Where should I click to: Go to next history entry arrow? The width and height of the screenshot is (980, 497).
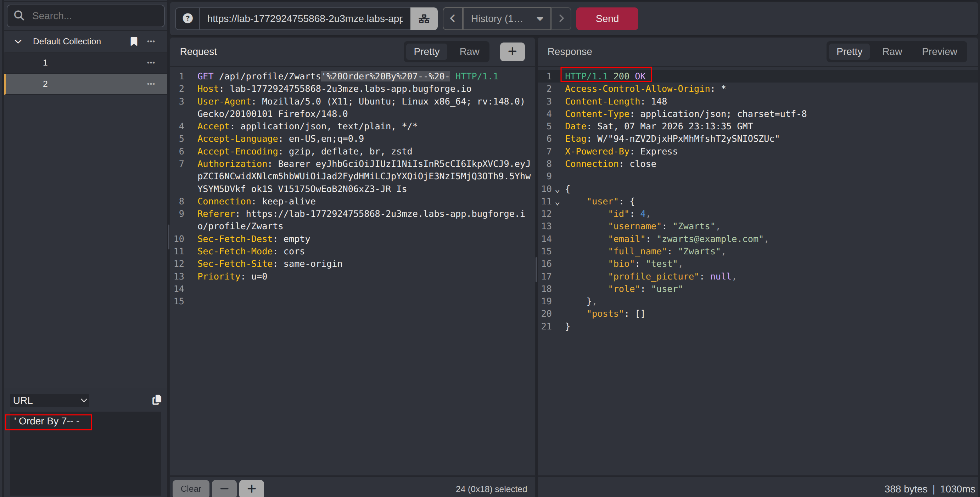pos(561,18)
